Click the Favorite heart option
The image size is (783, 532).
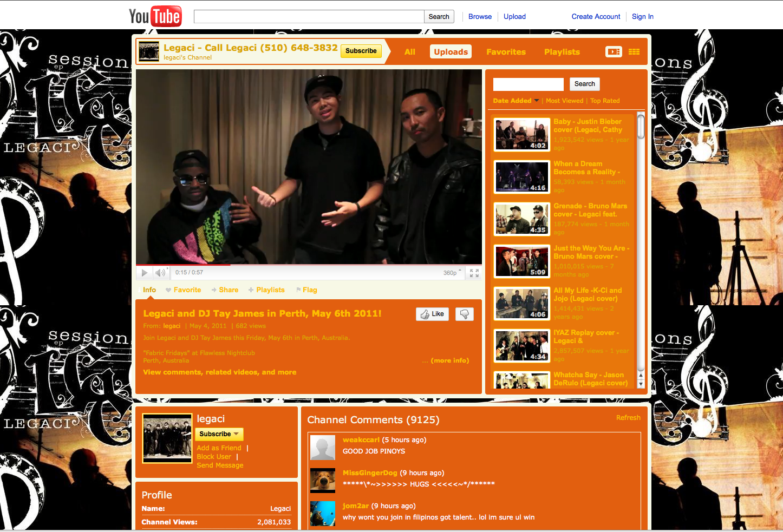(x=184, y=290)
